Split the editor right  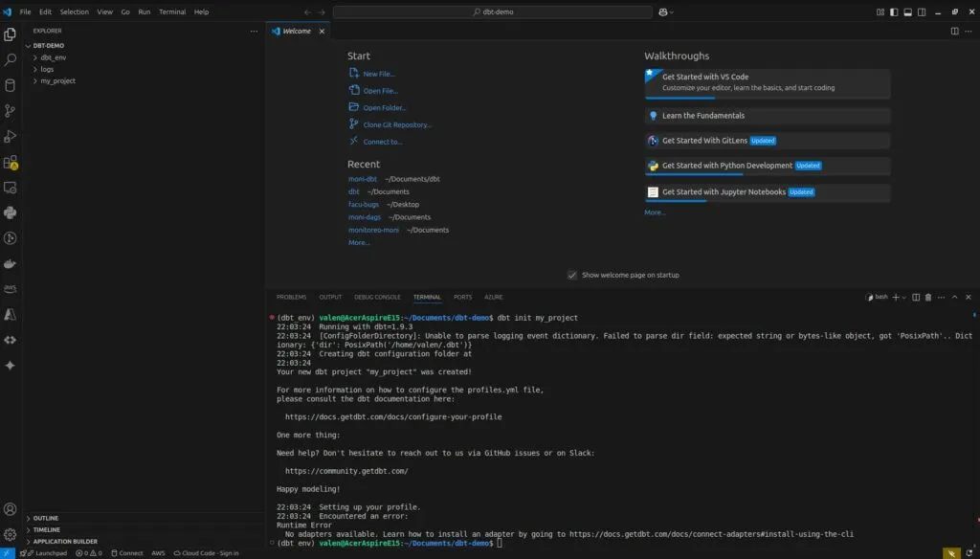pyautogui.click(x=954, y=31)
